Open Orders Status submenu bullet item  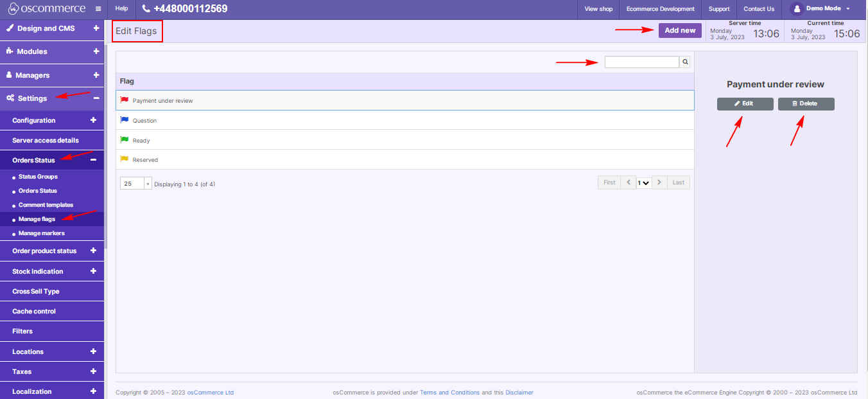(x=38, y=191)
